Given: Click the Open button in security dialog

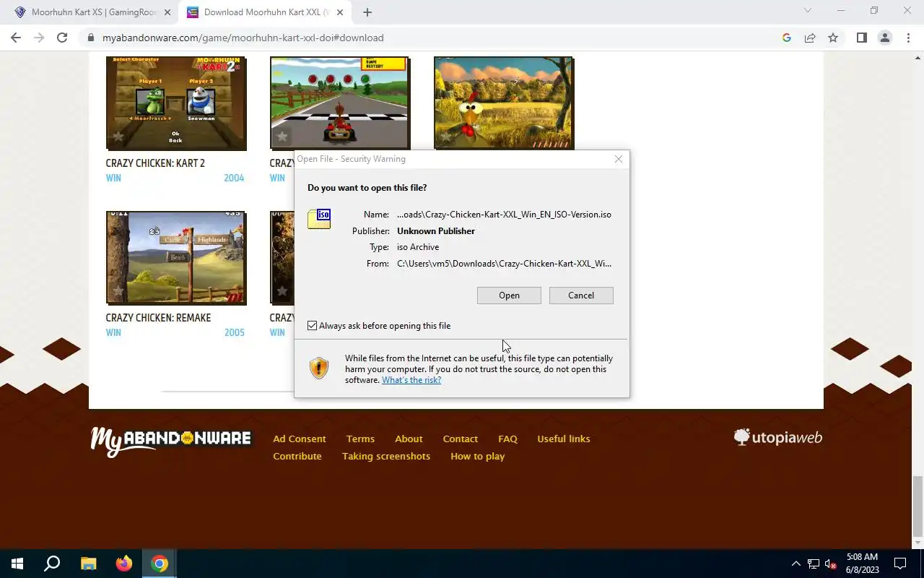Looking at the screenshot, I should [509, 296].
